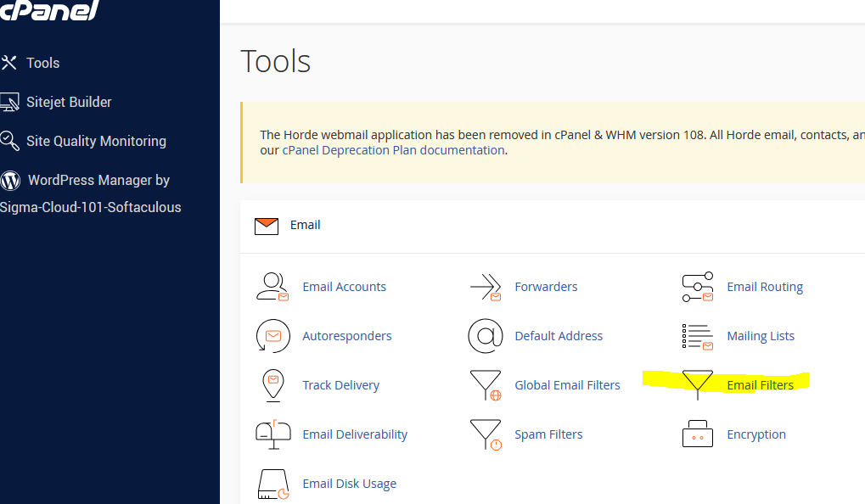The height and width of the screenshot is (504, 865).
Task: Click the Global Email Filters funnel icon
Action: tap(485, 385)
